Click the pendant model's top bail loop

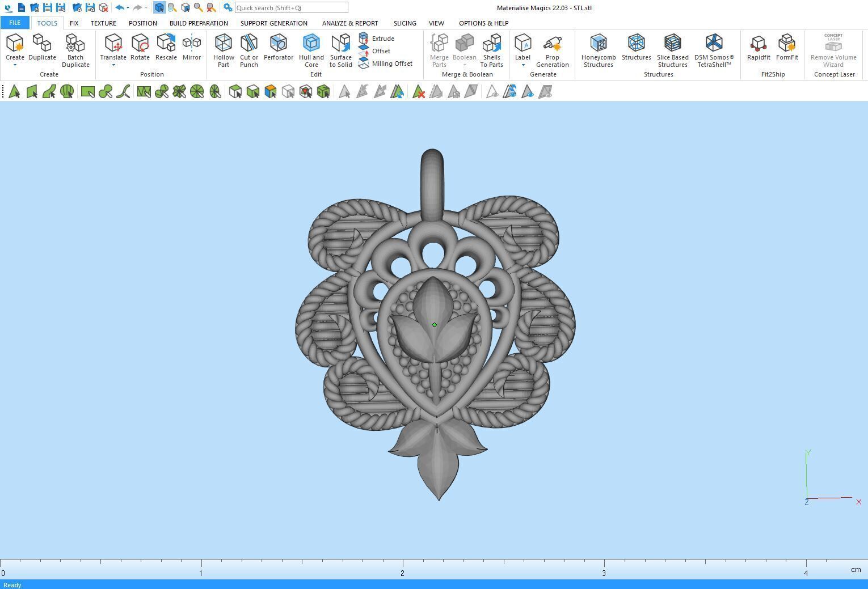(x=432, y=184)
